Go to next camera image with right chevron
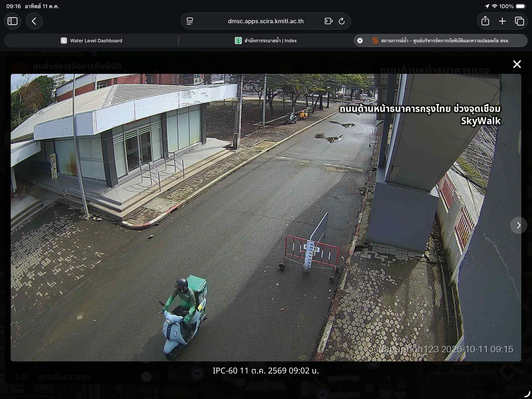The width and height of the screenshot is (532, 399). (x=519, y=225)
